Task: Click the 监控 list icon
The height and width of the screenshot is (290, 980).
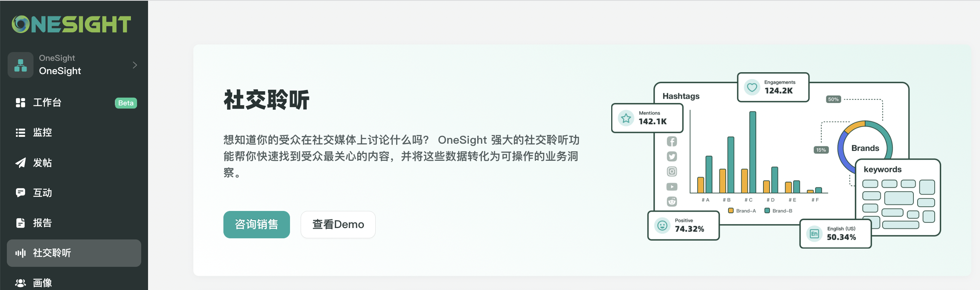Action: 20,133
